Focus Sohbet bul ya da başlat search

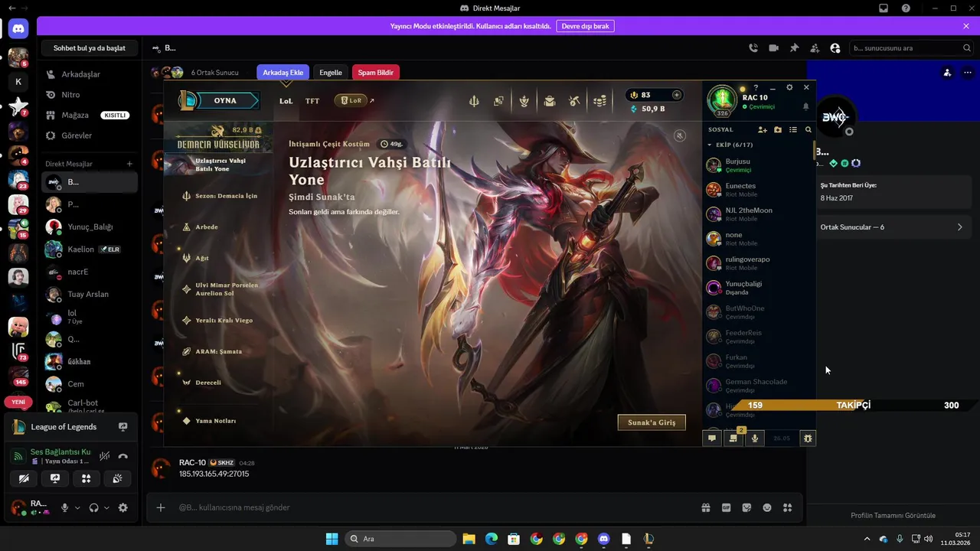[x=89, y=48]
